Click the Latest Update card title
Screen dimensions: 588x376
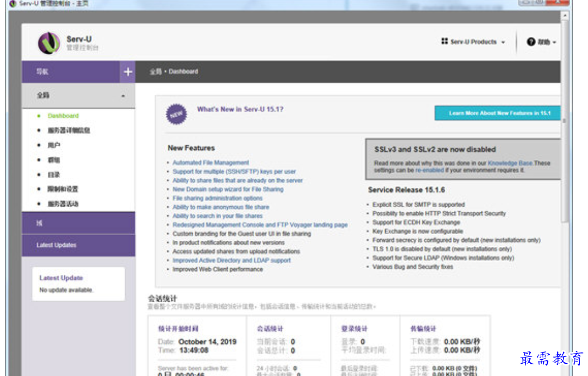61,278
